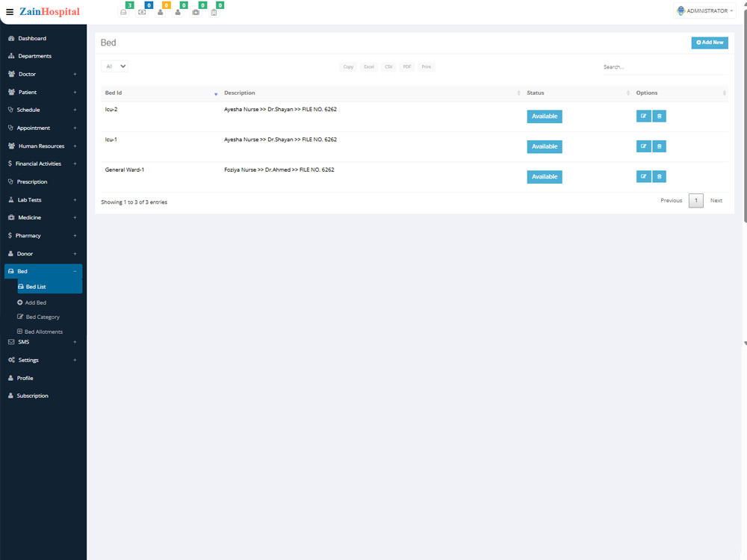747x560 pixels.
Task: Open the clipboard notification icon in top bar
Action: (x=214, y=13)
